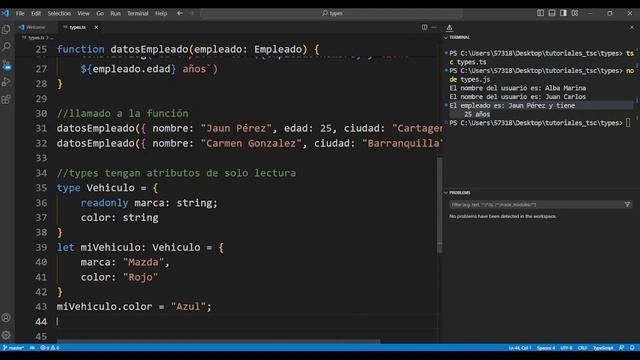Open the Explorer view in activity bar
This screenshot has width=640, height=360.
click(6, 29)
